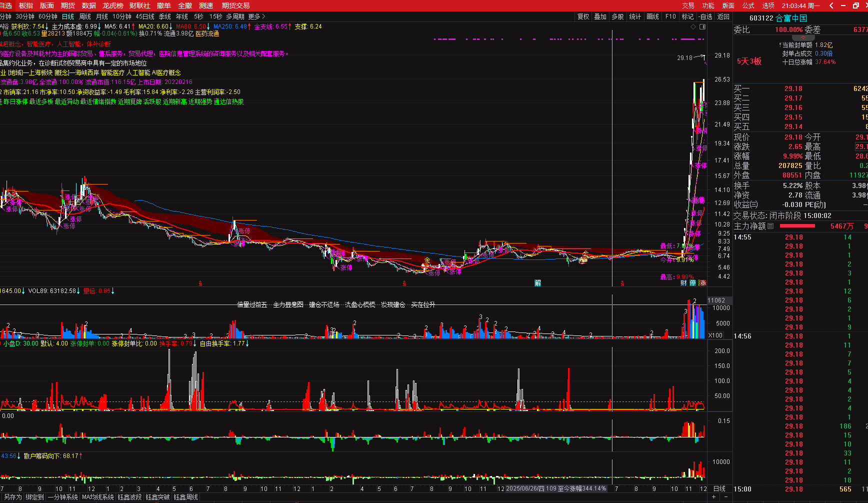Select the MA均线系统 template tab
Viewport: 868px width, 503px height.
tap(98, 497)
